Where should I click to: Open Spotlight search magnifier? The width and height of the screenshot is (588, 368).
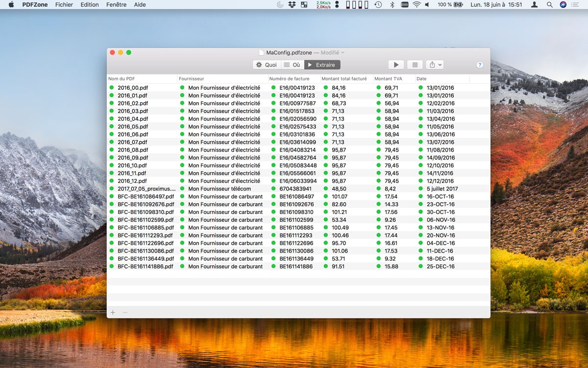[549, 4]
